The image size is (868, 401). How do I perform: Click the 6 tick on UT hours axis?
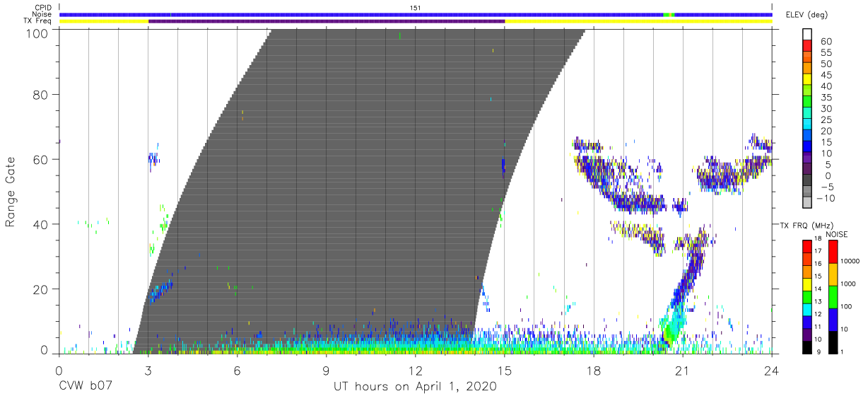pyautogui.click(x=237, y=370)
